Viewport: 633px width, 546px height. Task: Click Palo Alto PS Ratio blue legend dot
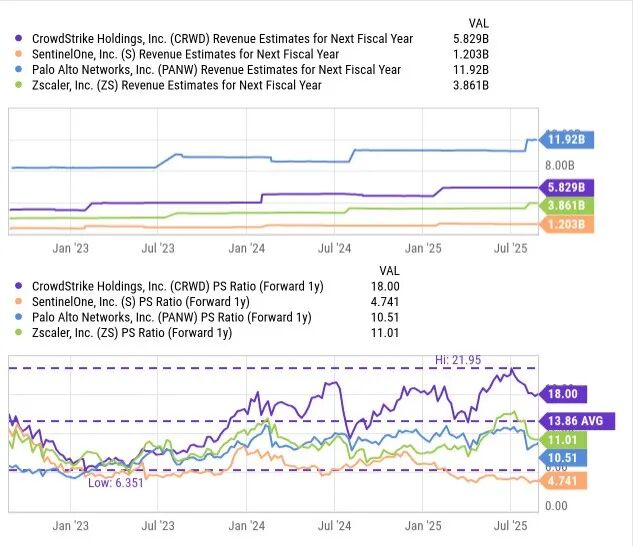click(19, 317)
